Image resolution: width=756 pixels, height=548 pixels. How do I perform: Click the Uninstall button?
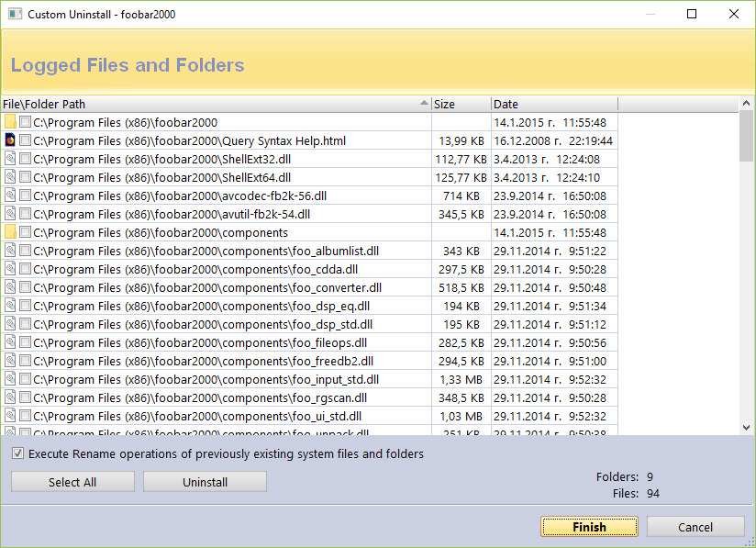click(x=205, y=482)
